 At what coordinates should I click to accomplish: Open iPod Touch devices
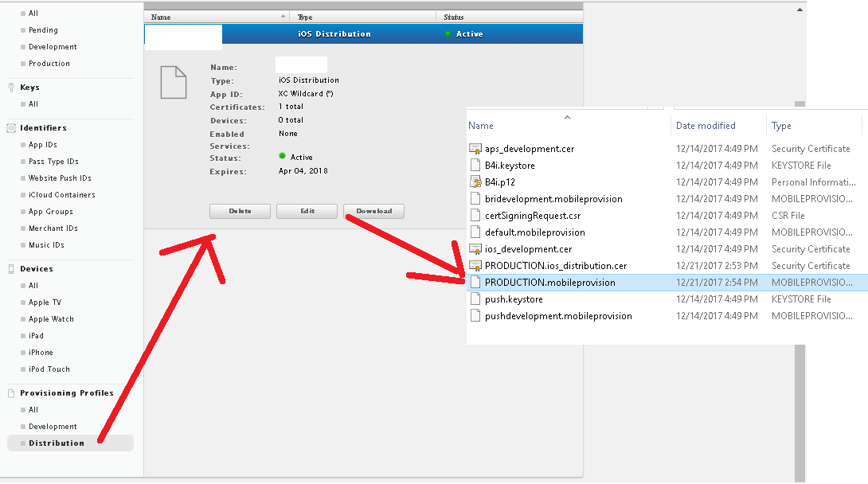click(49, 369)
